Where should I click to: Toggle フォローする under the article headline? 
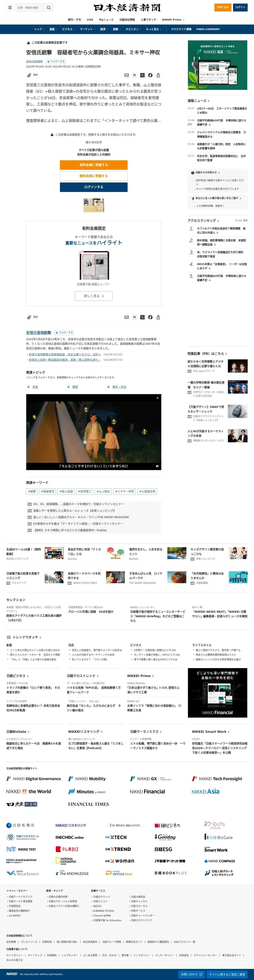56,61
